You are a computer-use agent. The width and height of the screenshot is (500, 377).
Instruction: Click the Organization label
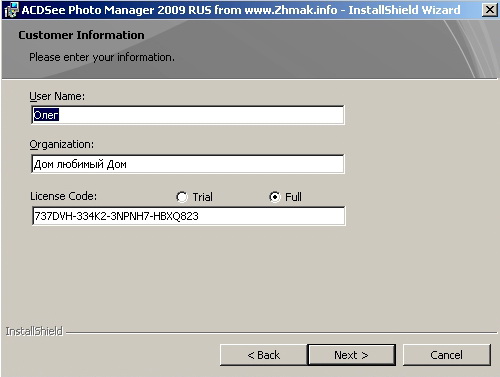(x=62, y=145)
